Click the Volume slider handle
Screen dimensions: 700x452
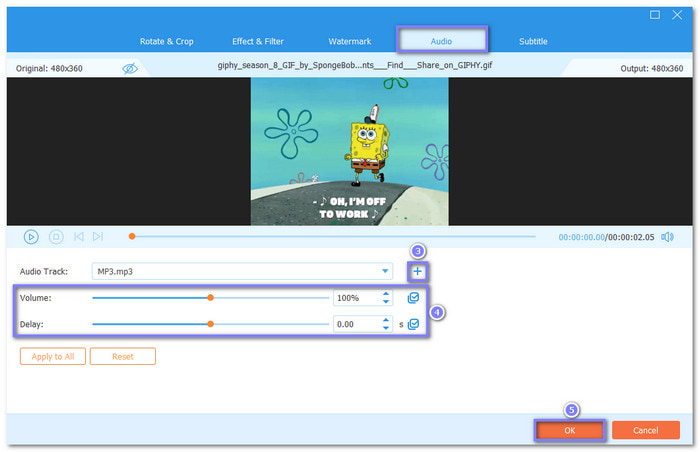coord(211,298)
